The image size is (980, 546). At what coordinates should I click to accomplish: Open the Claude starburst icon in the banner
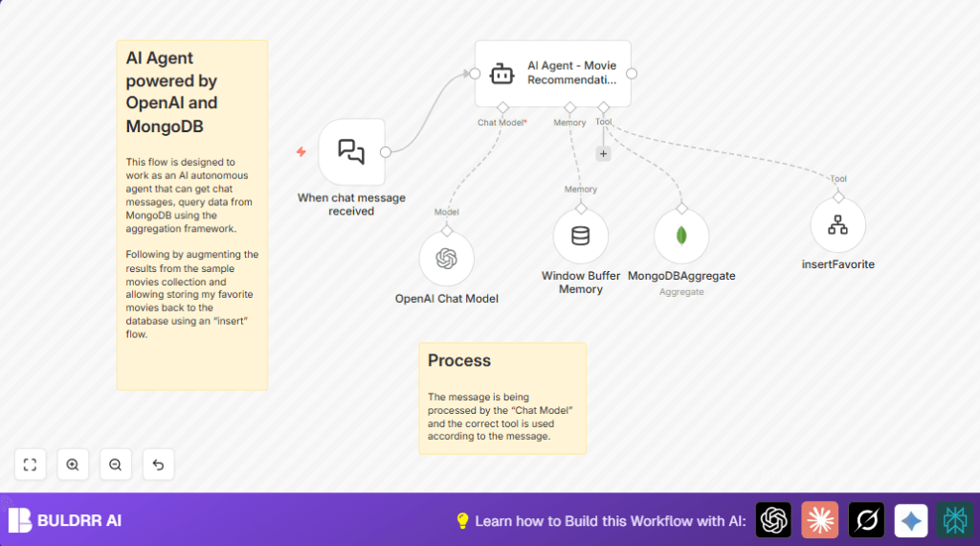pyautogui.click(x=819, y=520)
